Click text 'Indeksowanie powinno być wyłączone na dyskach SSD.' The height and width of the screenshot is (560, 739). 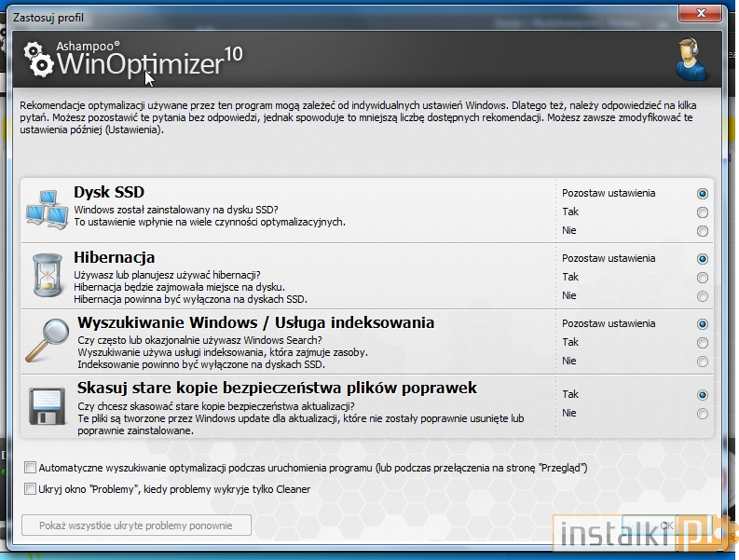click(201, 364)
